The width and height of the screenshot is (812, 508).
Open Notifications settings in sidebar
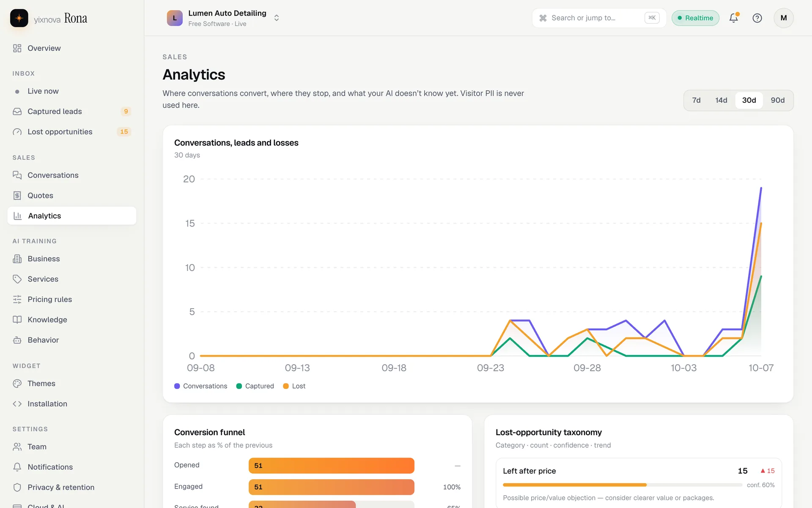[72, 467]
